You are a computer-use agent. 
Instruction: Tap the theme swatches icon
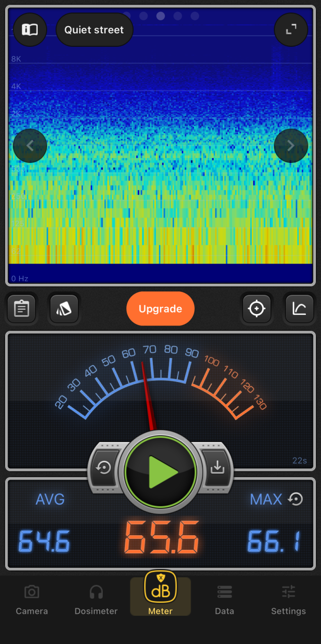click(x=64, y=308)
